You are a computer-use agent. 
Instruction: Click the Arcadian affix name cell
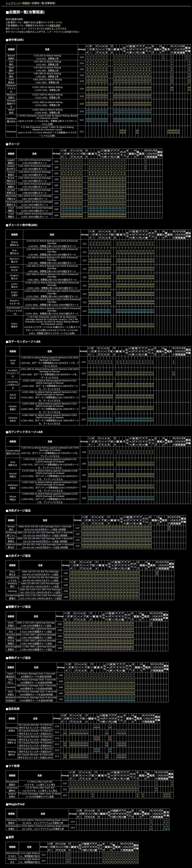coord(13,373)
